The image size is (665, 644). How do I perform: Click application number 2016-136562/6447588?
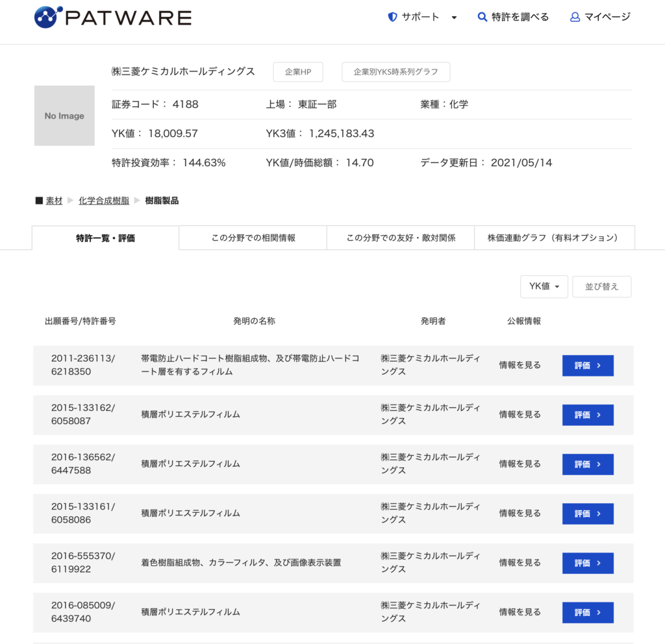coord(83,464)
